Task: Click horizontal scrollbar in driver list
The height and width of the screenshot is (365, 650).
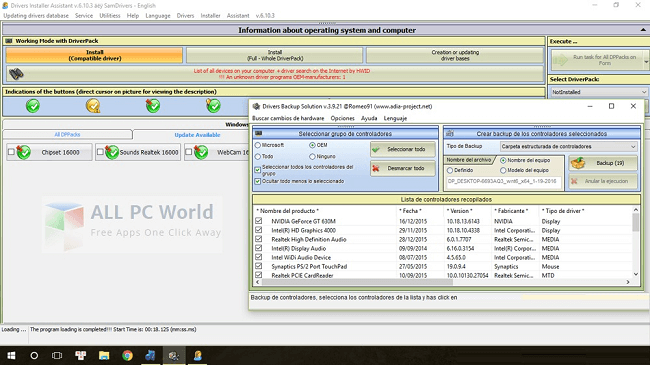Action: pos(357,282)
